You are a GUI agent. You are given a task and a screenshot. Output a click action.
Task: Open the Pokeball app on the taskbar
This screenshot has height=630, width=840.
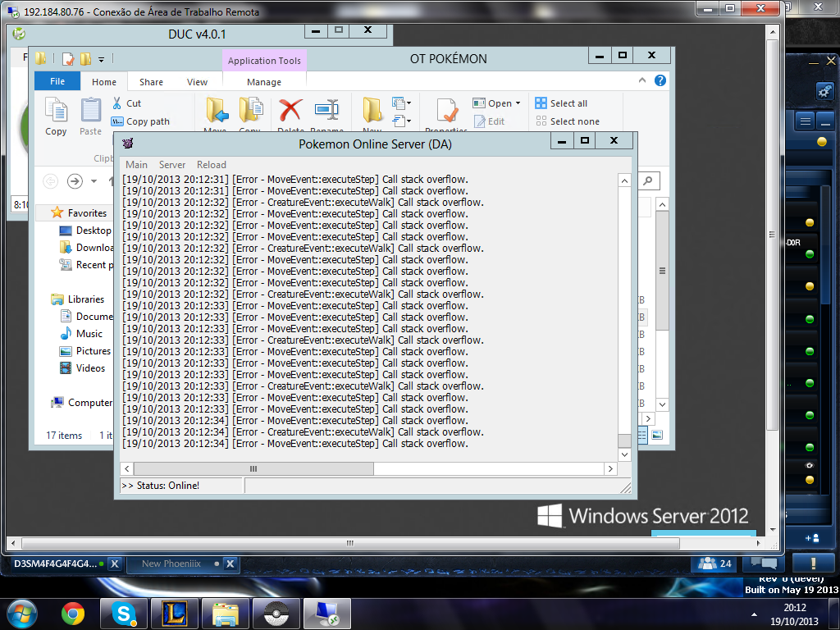[x=276, y=614]
